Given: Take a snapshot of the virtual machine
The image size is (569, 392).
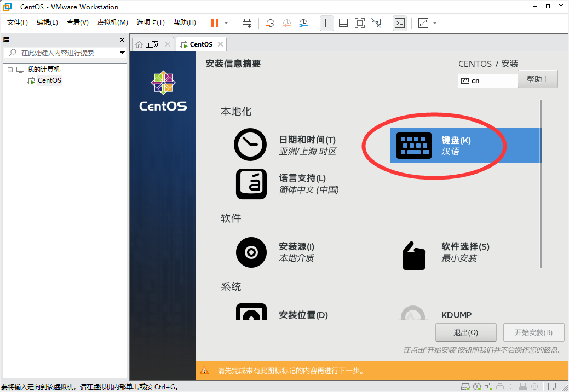Looking at the screenshot, I should (x=270, y=23).
